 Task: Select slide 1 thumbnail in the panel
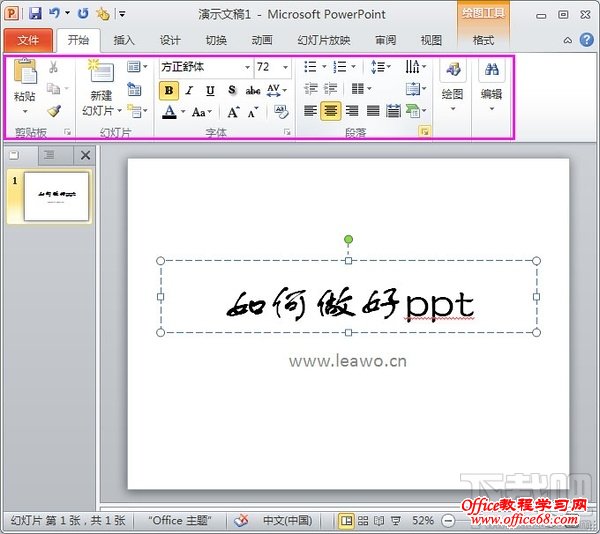56,196
